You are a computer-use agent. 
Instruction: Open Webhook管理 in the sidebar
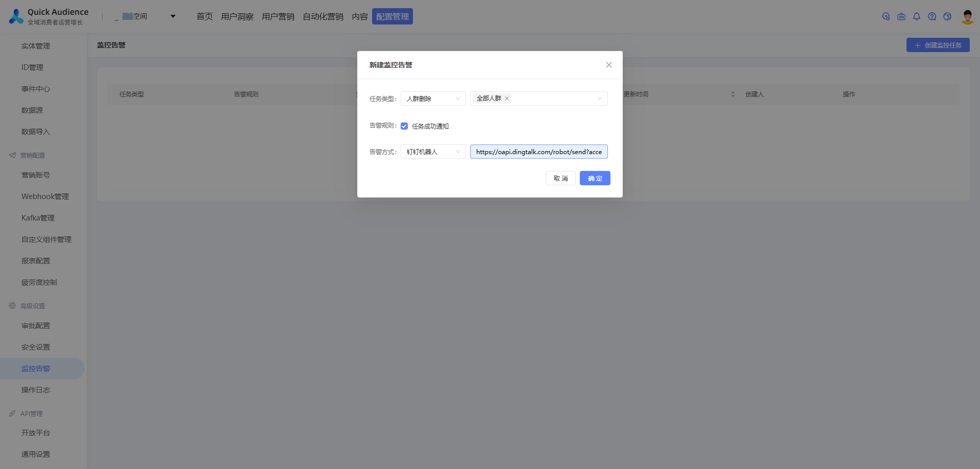[x=45, y=196]
